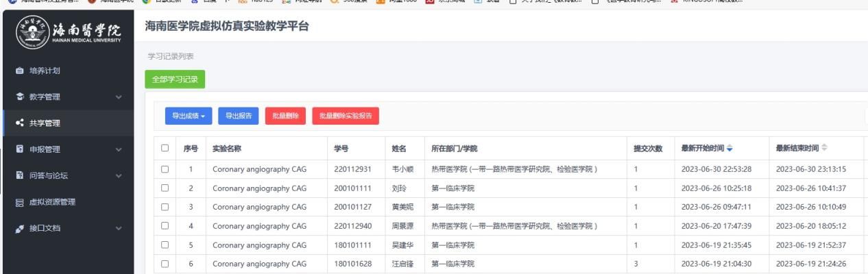Click the 批量删除实验报告 button
Viewport: 868px width, 274px height.
(x=345, y=116)
